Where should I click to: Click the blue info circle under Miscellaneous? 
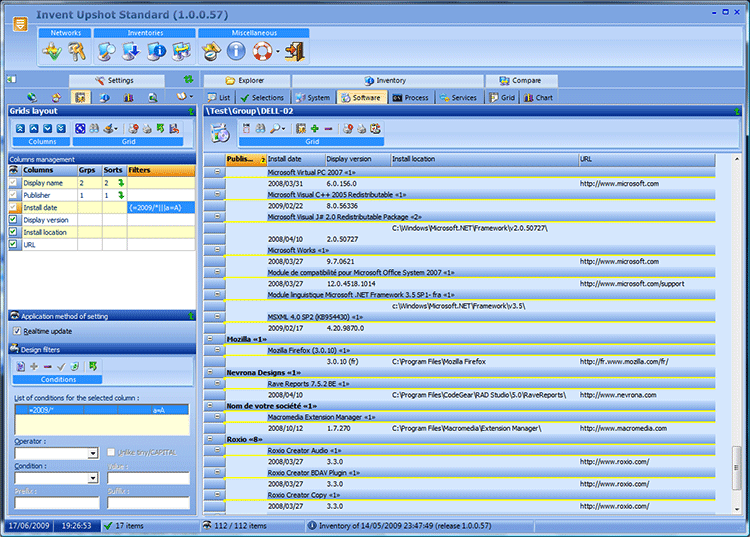[236, 51]
